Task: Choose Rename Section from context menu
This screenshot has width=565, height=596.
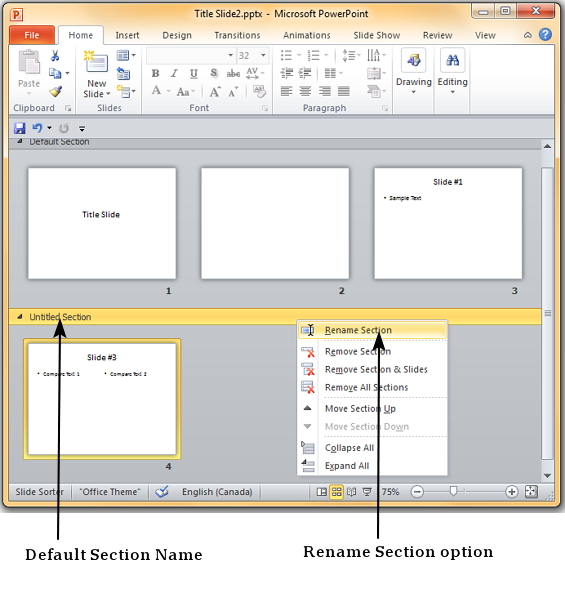Action: [x=372, y=330]
